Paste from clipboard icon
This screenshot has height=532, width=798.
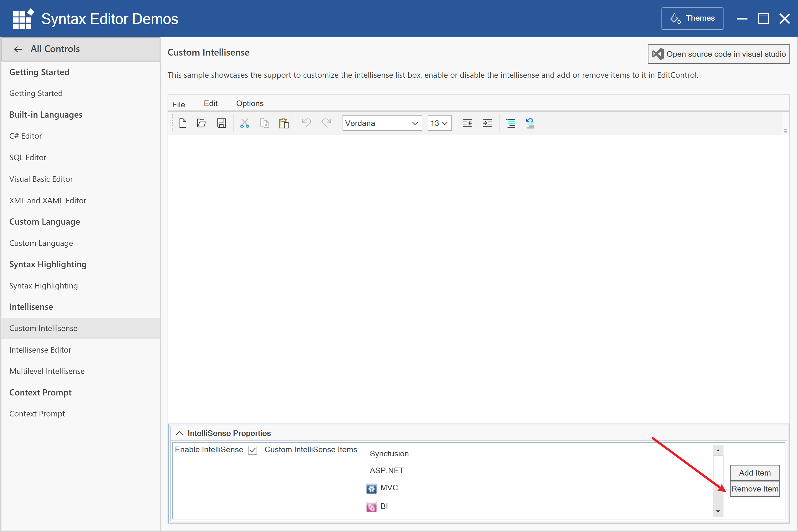[284, 123]
